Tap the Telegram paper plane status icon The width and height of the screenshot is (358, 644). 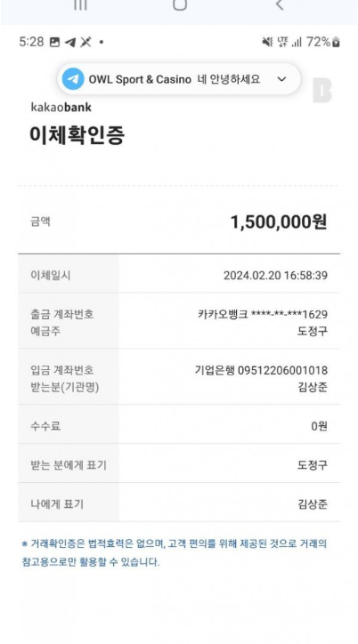(x=70, y=42)
